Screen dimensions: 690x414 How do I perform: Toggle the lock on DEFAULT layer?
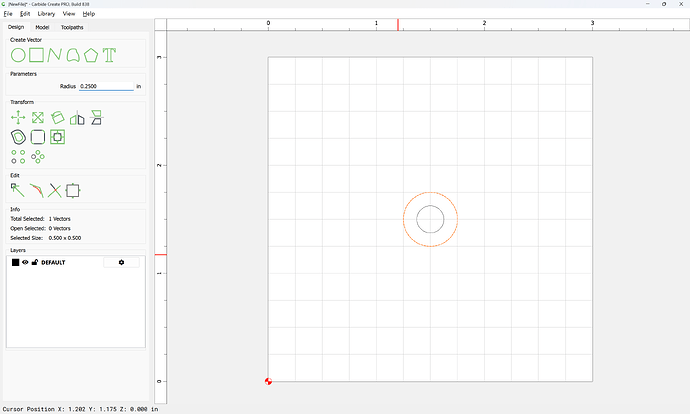click(35, 262)
